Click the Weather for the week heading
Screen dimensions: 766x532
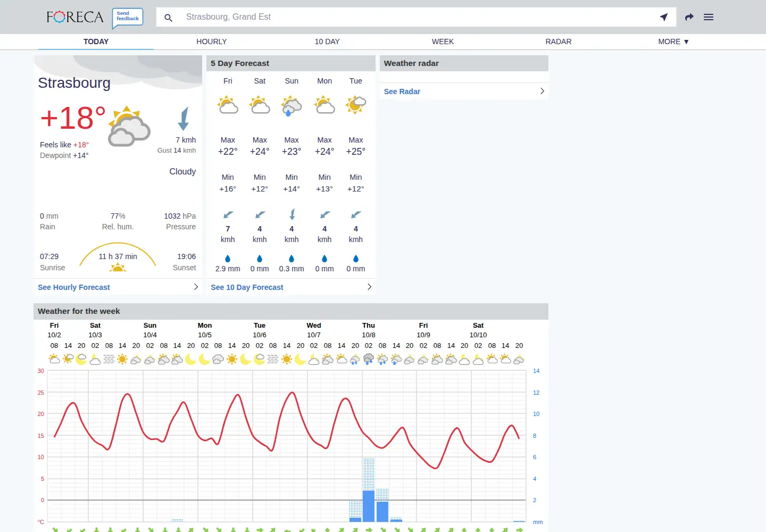[79, 311]
